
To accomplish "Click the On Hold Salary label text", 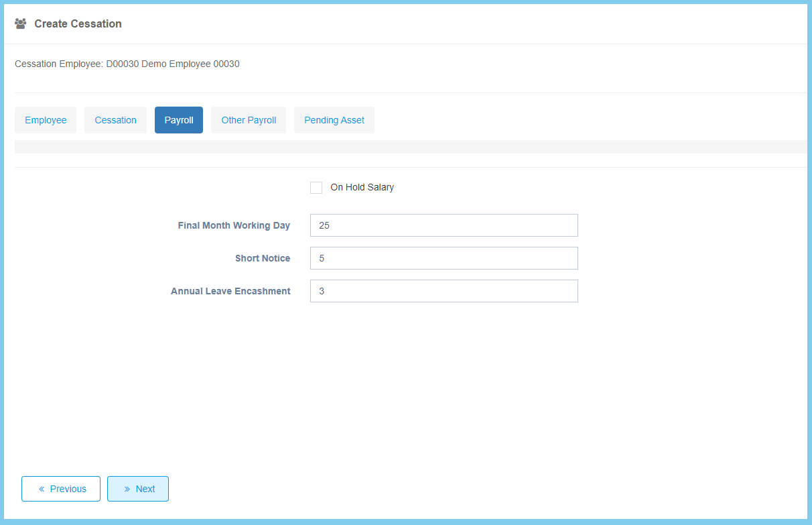I will point(362,188).
